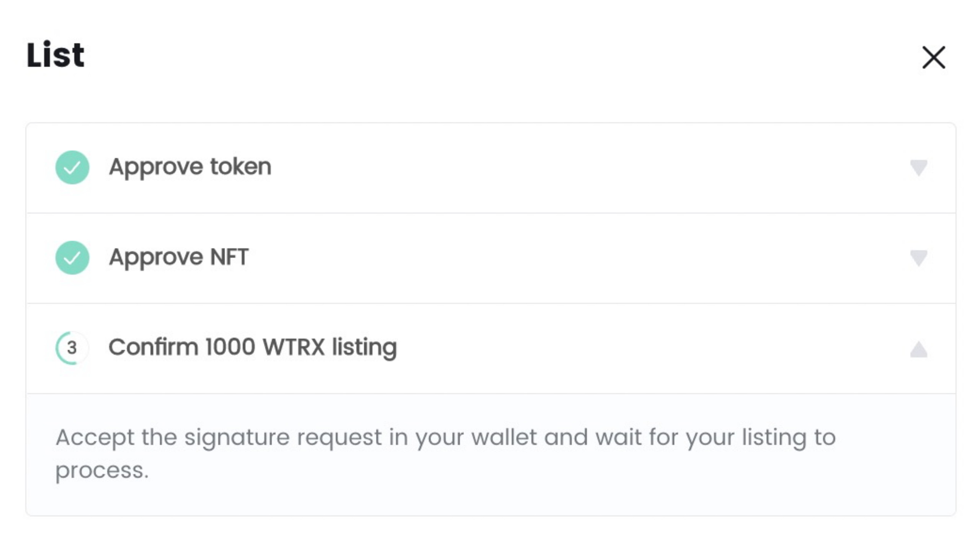Image resolution: width=980 pixels, height=538 pixels.
Task: Expand the Approve NFT step arrow
Action: coord(918,258)
